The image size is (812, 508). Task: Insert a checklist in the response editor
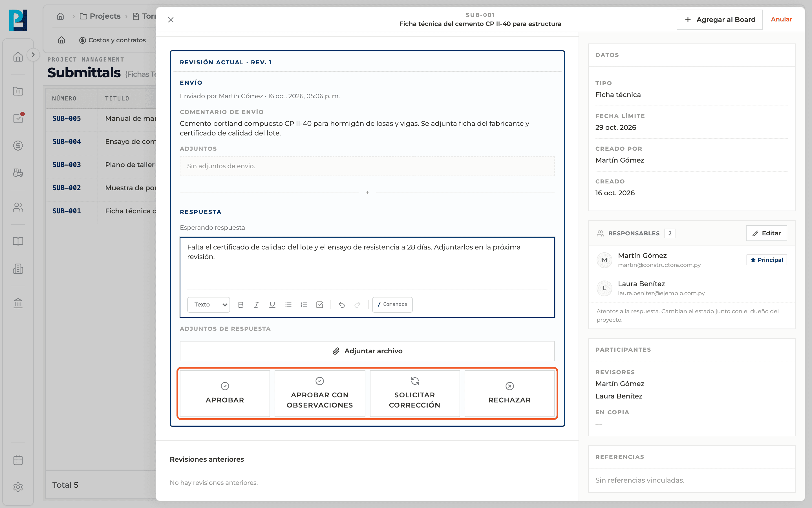click(320, 305)
